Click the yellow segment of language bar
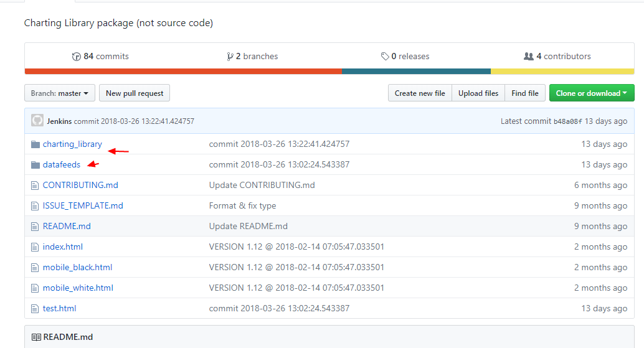The height and width of the screenshot is (348, 644). [562, 72]
